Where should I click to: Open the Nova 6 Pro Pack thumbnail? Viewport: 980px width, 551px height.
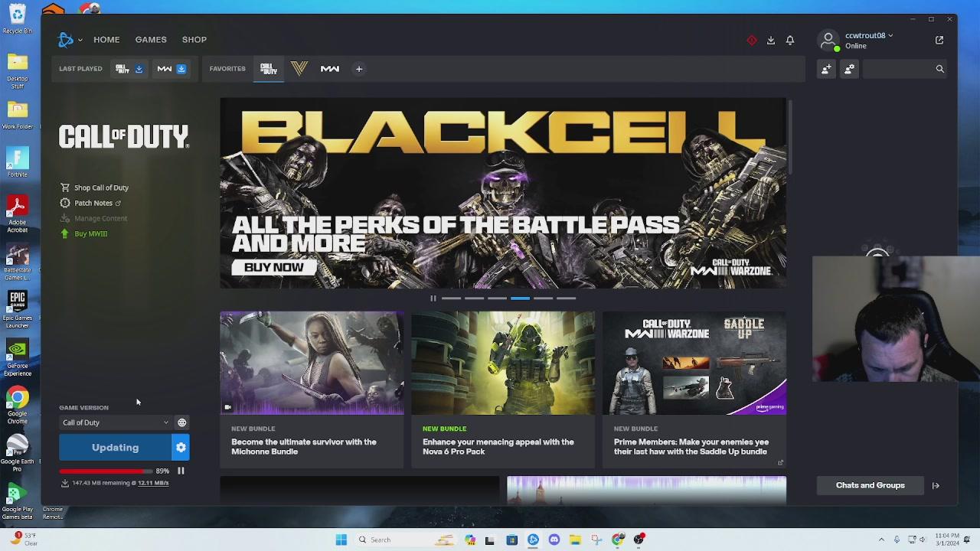(503, 363)
